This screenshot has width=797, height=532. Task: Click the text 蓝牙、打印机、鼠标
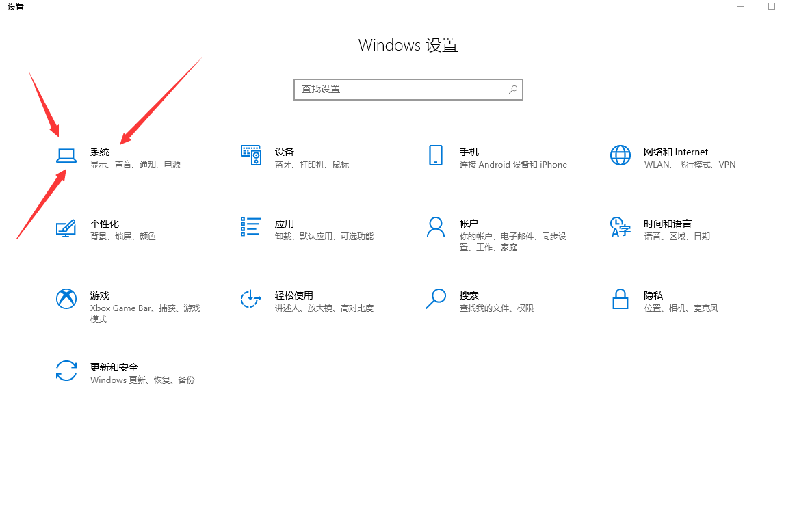311,165
